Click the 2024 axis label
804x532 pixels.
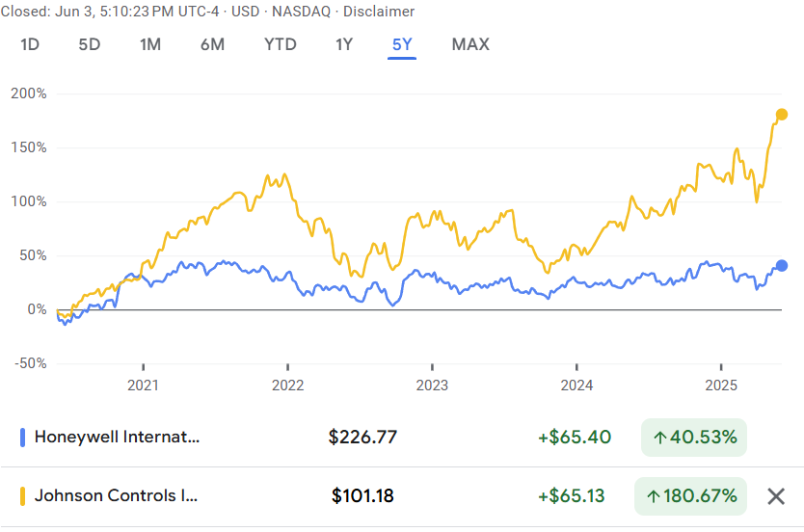pyautogui.click(x=576, y=385)
